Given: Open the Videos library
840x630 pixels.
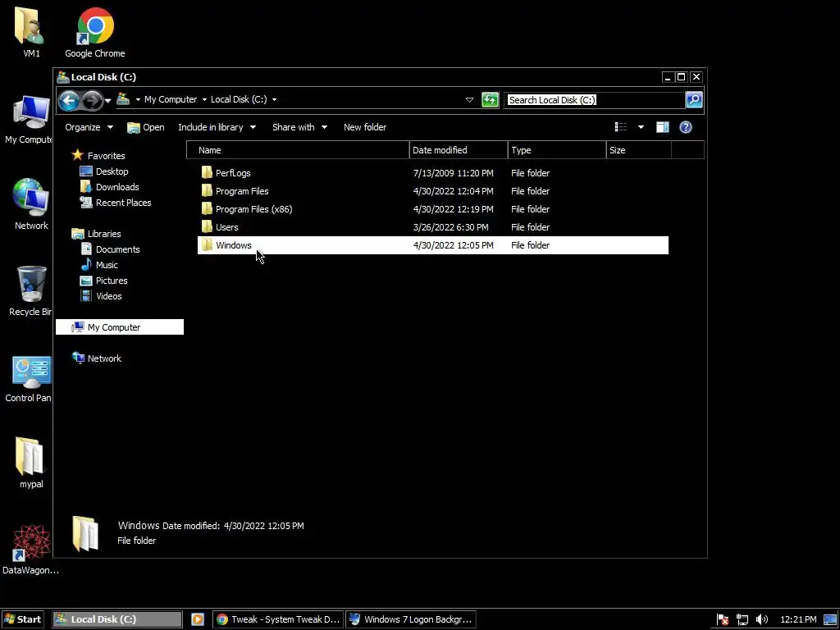Looking at the screenshot, I should click(x=109, y=295).
